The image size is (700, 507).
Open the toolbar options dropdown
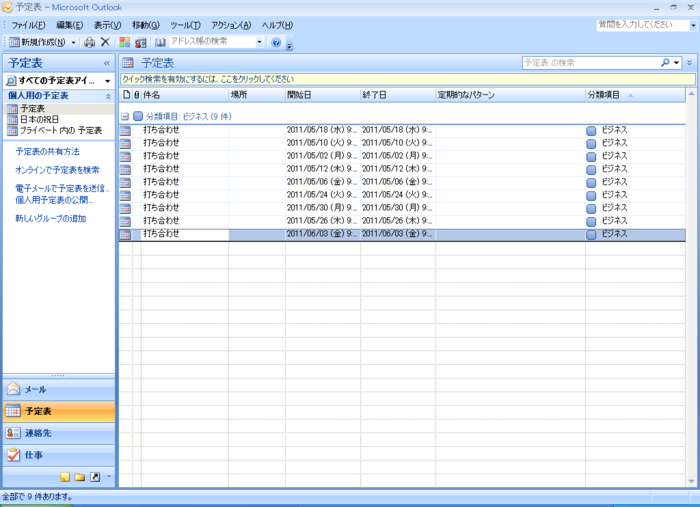[x=289, y=46]
